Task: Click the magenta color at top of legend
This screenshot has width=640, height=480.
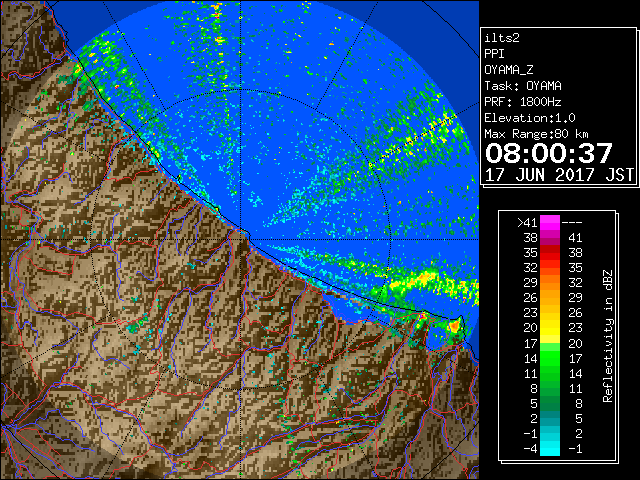Action: point(550,223)
